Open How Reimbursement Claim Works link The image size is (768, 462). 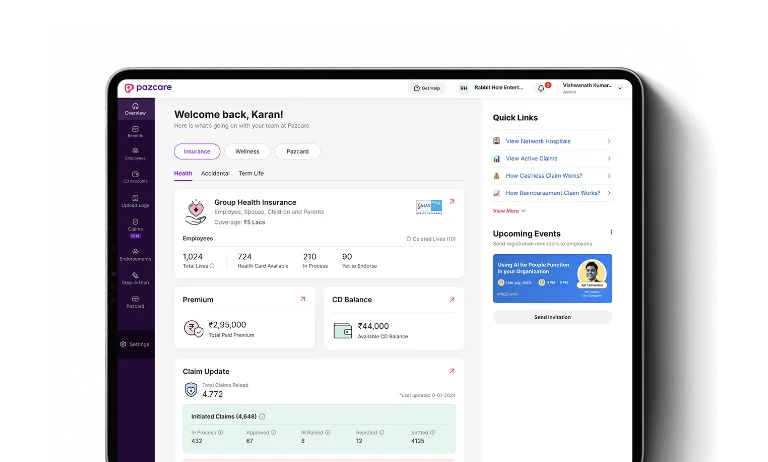pos(552,193)
